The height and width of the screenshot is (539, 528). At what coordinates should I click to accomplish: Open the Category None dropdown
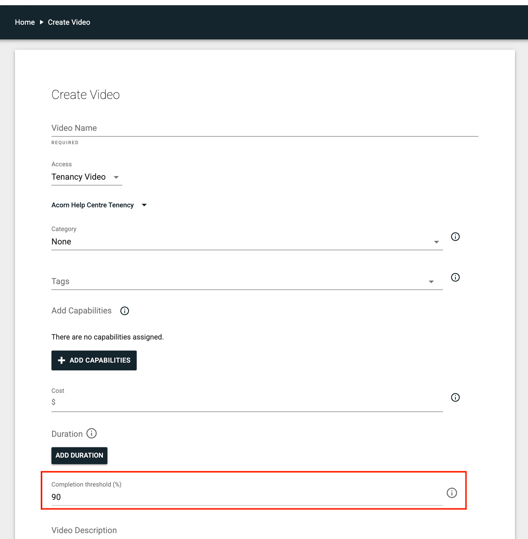(247, 242)
